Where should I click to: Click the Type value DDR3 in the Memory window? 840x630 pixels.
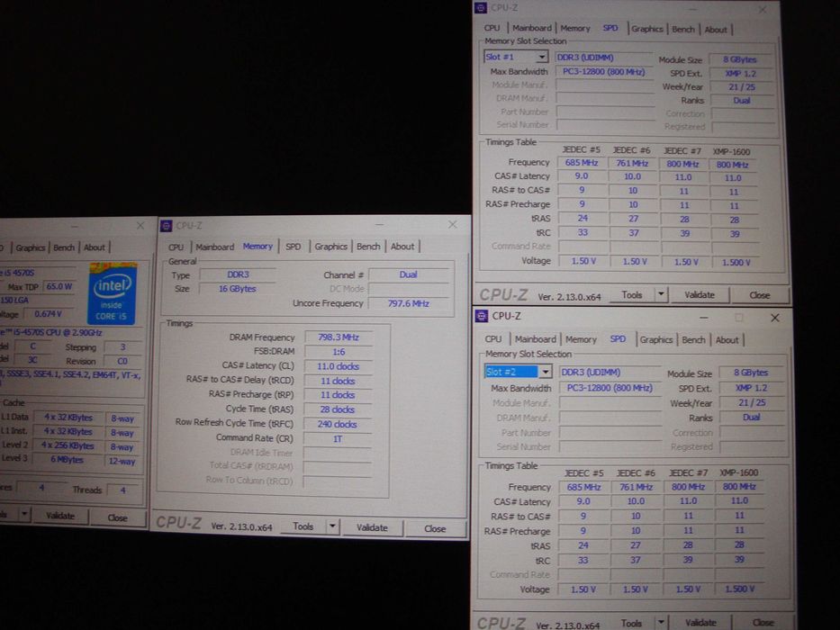coord(238,274)
